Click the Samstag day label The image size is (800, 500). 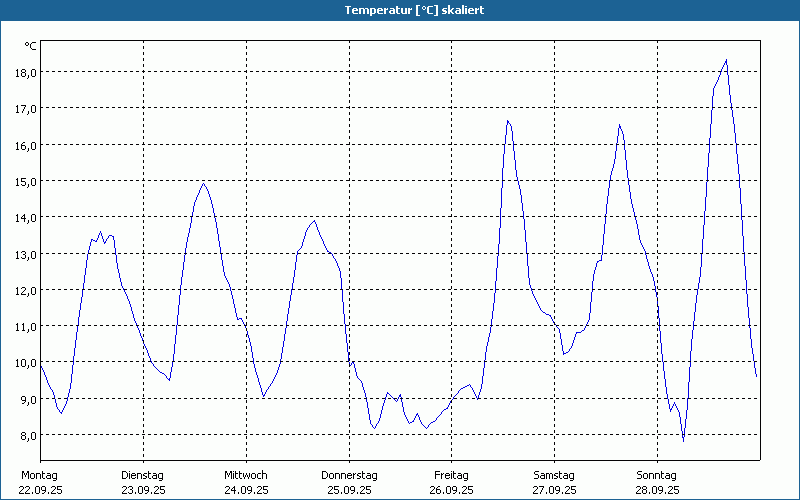click(x=554, y=475)
